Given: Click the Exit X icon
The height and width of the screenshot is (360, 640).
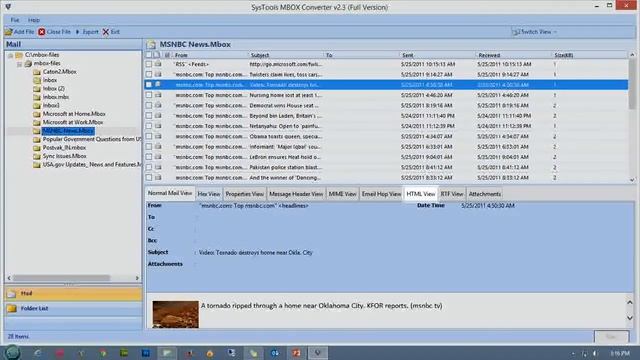Looking at the screenshot, I should (x=106, y=32).
